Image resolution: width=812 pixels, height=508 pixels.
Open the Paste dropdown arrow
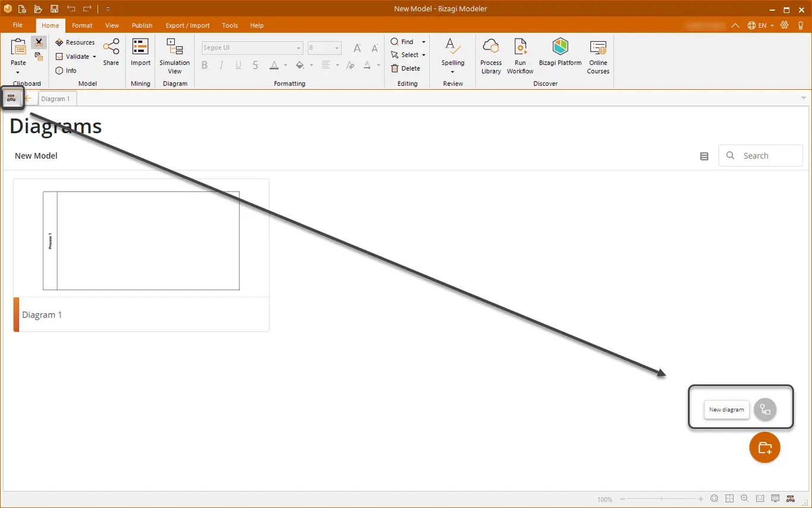coord(18,73)
